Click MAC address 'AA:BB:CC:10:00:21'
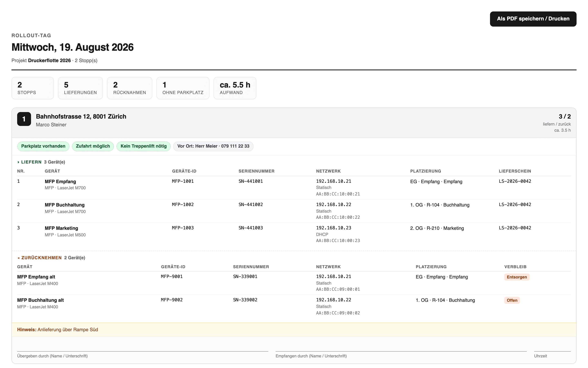588x368 pixels. point(338,194)
